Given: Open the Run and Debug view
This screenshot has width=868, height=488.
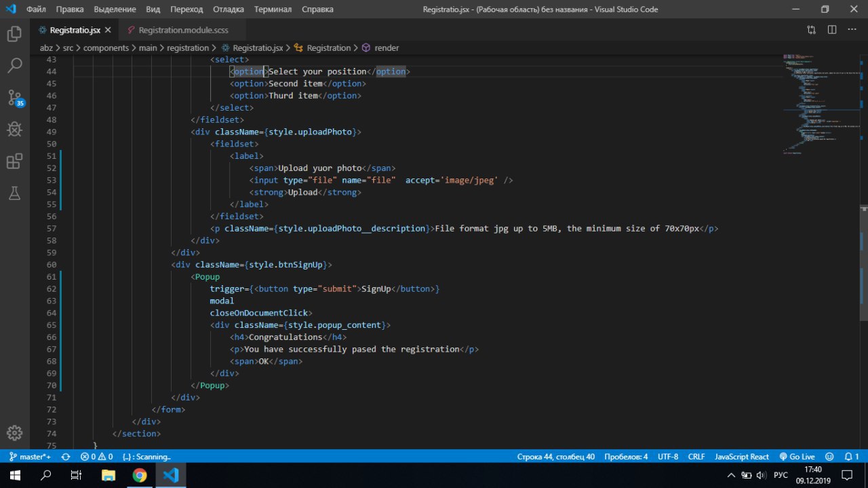Looking at the screenshot, I should (x=14, y=129).
